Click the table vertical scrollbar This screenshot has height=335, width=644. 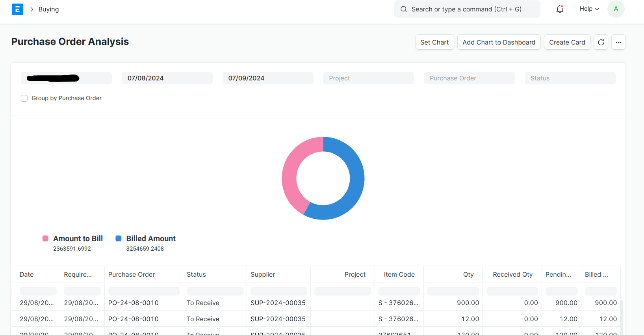click(621, 317)
